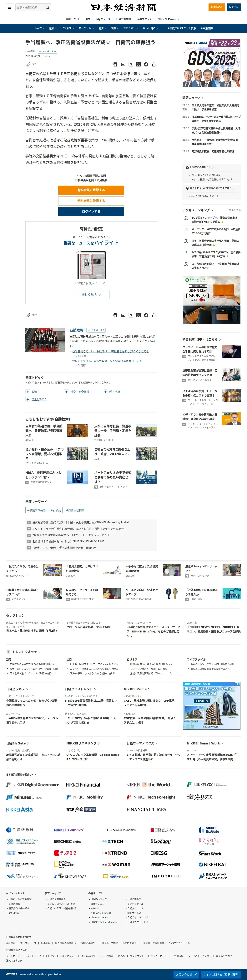Viewport: 247px width, 980px height.
Task: Click the #自衛官候補生 keyword tag
Action: [x=75, y=510]
